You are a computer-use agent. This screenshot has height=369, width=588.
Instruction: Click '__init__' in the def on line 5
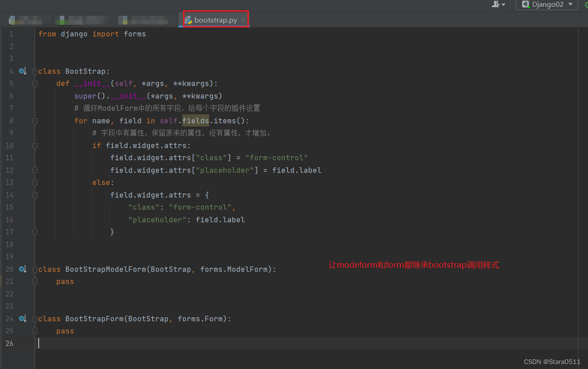click(92, 84)
